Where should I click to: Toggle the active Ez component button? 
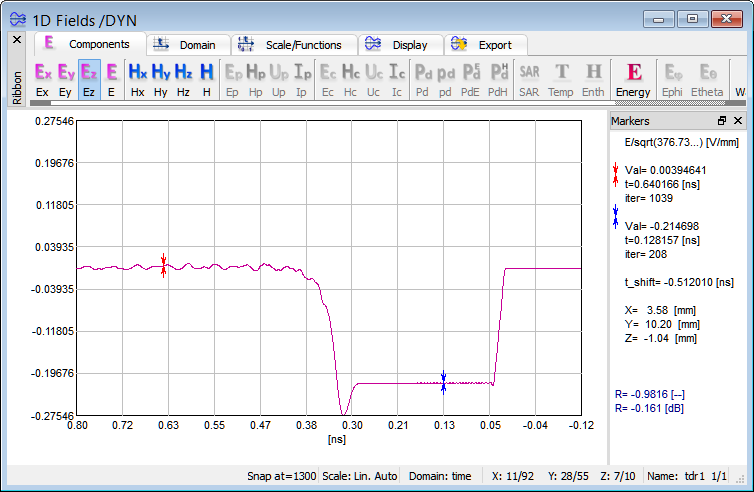[89, 79]
